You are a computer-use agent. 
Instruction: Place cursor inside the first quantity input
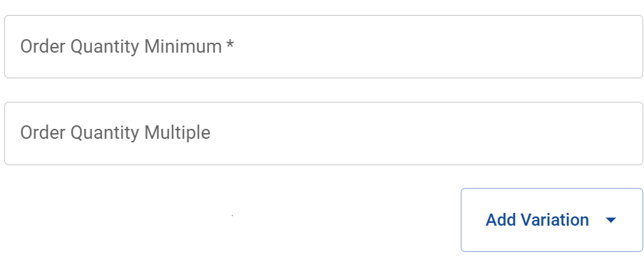pyautogui.click(x=324, y=47)
